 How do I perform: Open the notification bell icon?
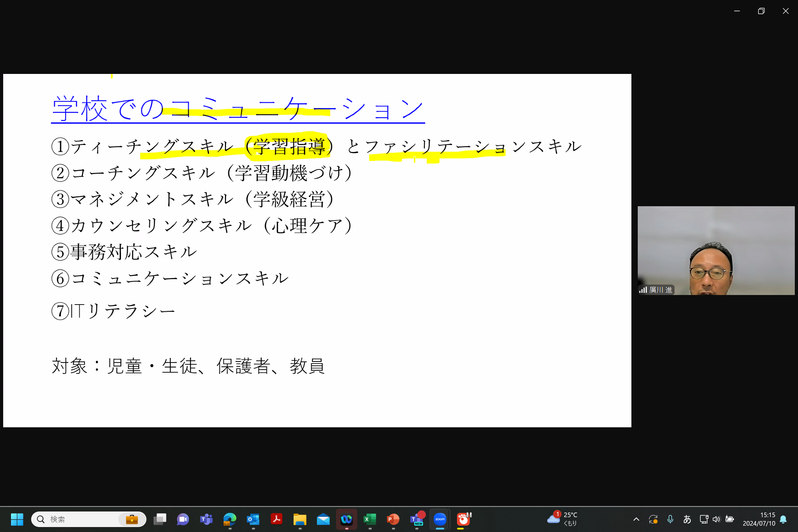[783, 519]
